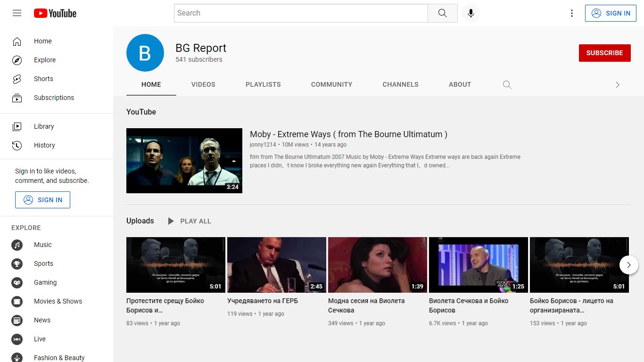
Task: Click the Library icon
Action: tap(17, 126)
